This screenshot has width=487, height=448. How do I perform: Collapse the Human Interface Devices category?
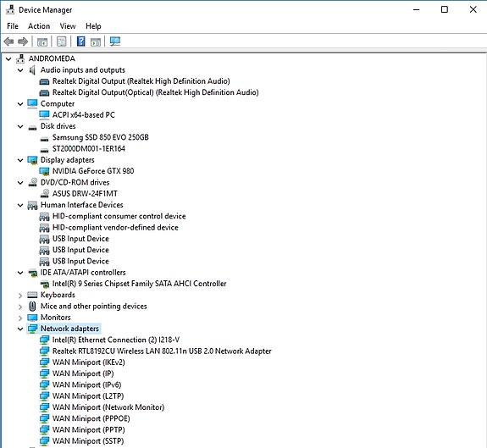(20, 205)
